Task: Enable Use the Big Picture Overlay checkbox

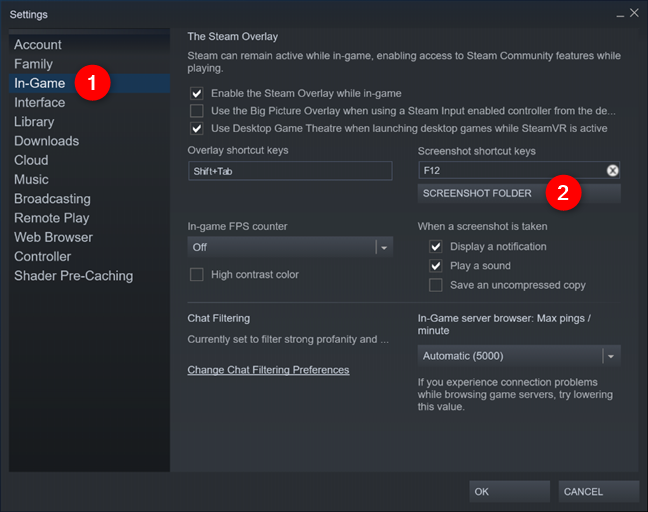Action: pyautogui.click(x=197, y=111)
